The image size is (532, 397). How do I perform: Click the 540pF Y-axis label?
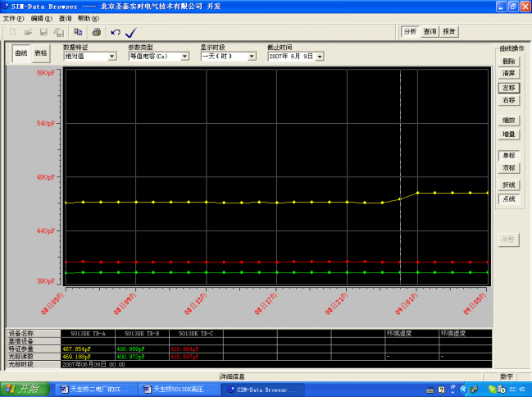tap(46, 123)
